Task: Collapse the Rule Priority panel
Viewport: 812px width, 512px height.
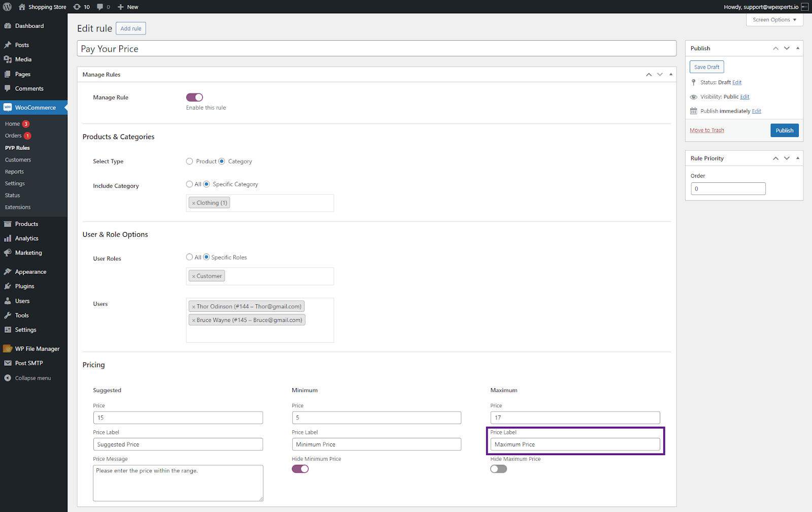Action: pos(798,158)
